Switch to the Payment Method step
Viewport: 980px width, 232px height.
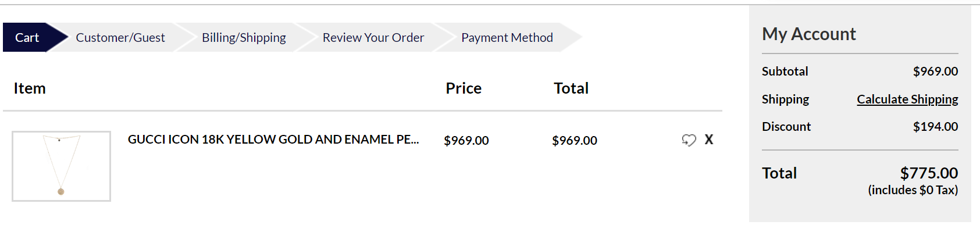(x=507, y=37)
